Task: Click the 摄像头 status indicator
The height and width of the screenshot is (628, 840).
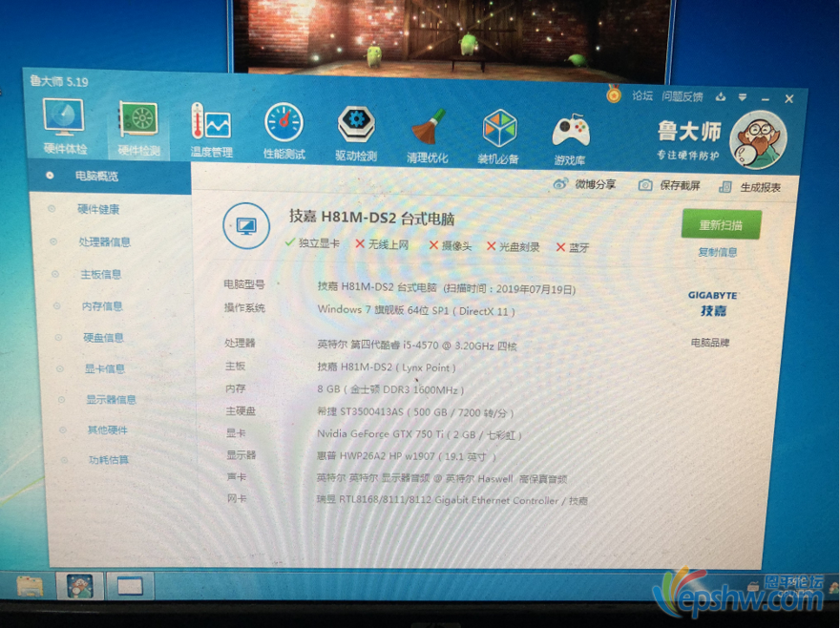Action: 451,245
